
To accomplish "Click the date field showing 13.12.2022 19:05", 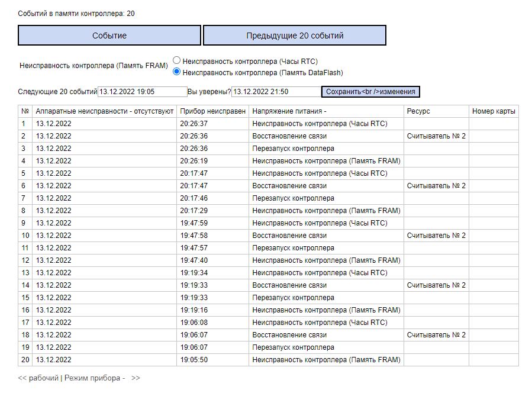I will [142, 92].
